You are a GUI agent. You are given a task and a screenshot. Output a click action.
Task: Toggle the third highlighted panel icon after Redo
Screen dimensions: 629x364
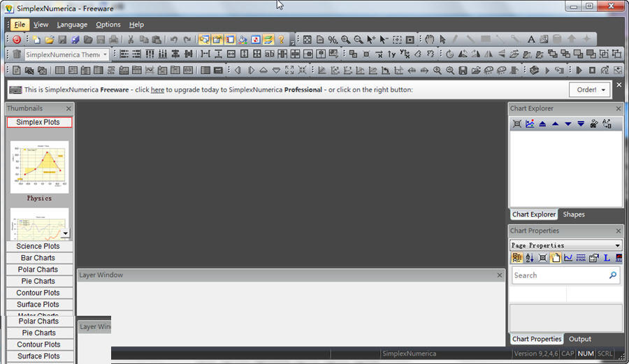(x=230, y=40)
